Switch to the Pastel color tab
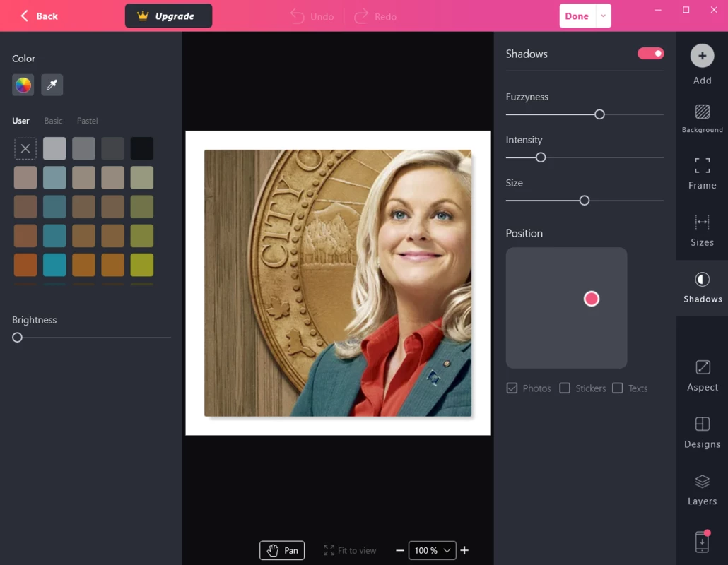Screen dimensions: 728x565 coord(87,121)
